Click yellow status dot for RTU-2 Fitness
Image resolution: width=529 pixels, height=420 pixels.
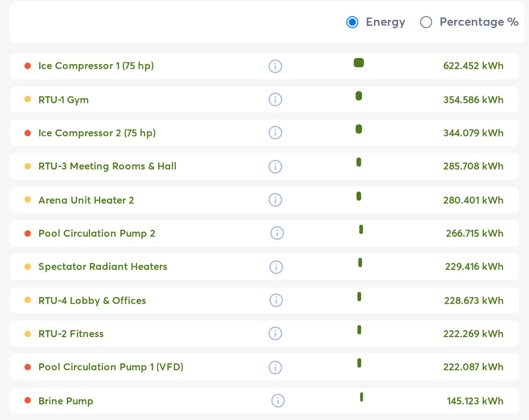pos(28,334)
